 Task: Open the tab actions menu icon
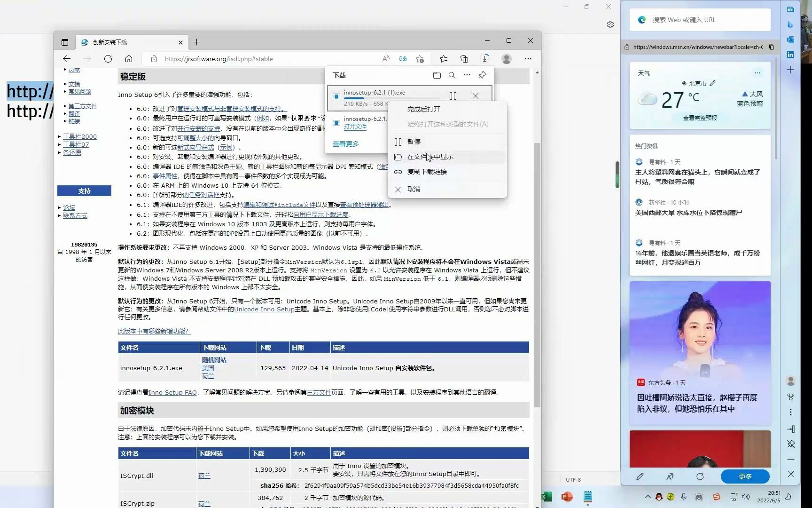click(x=65, y=42)
